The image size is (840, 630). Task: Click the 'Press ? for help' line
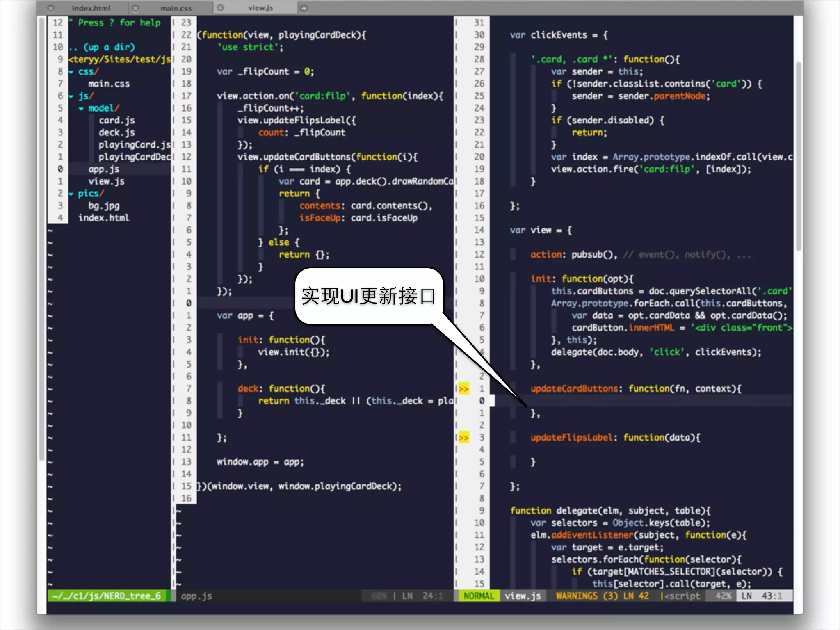point(115,23)
